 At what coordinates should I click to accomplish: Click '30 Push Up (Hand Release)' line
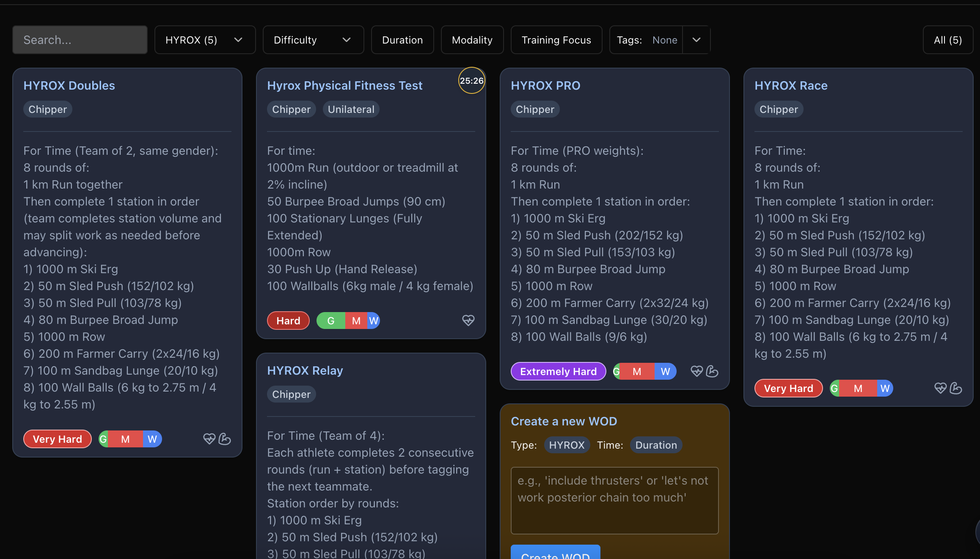point(342,269)
